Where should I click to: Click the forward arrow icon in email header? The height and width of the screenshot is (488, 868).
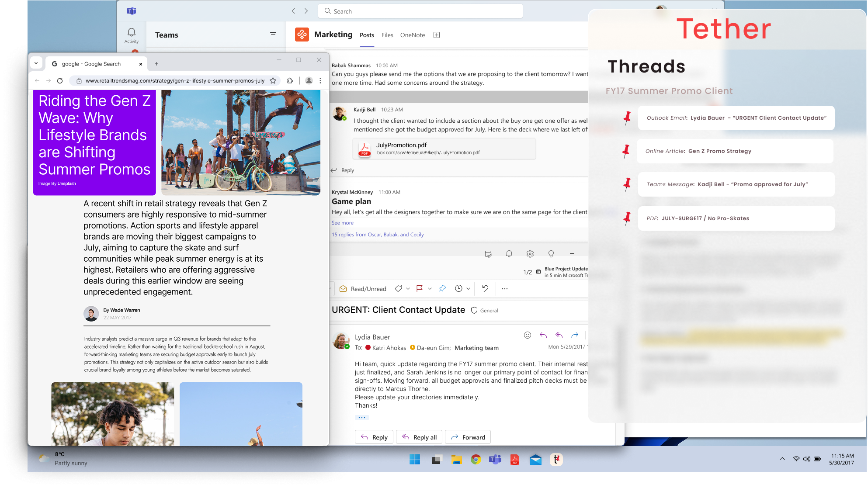coord(575,335)
